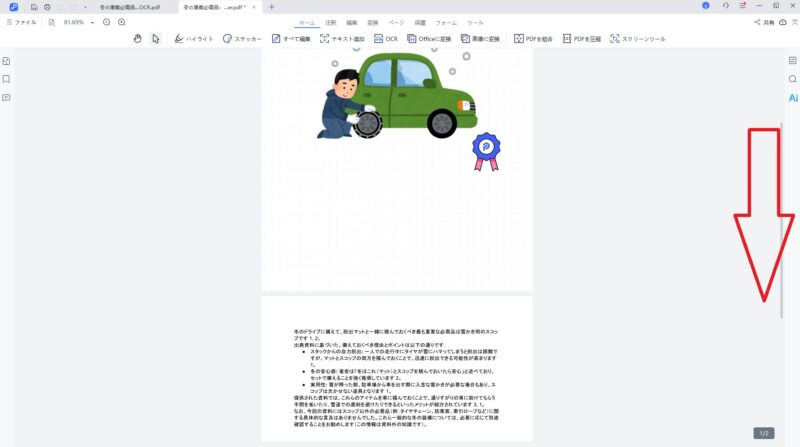The image size is (800, 447).
Task: Choose the ステッカー sticker tool
Action: pyautogui.click(x=242, y=39)
